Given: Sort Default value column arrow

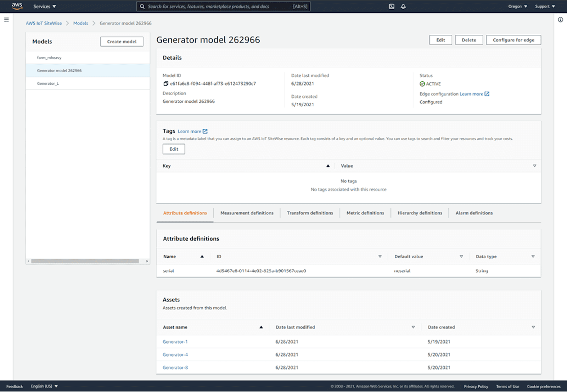Looking at the screenshot, I should click(461, 257).
